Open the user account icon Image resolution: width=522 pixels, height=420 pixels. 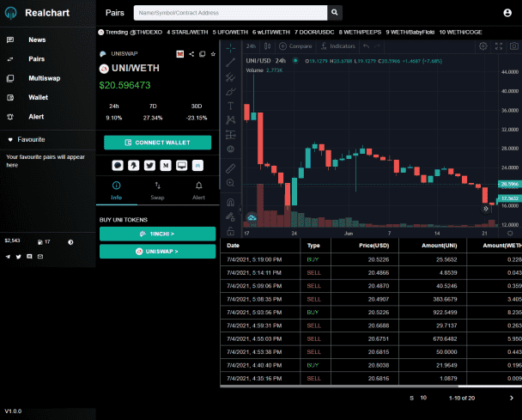pyautogui.click(x=507, y=13)
